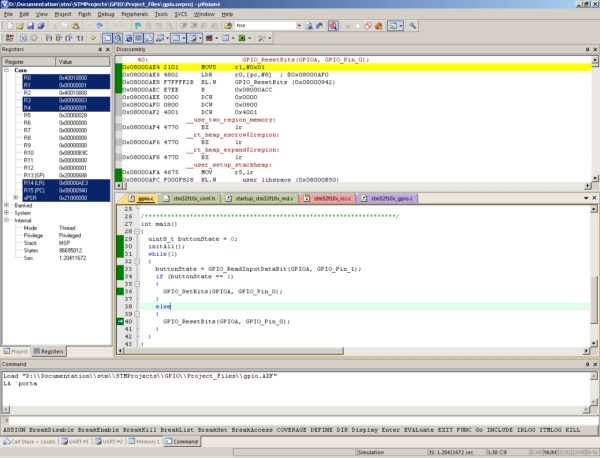Select the R13 (SP) register row
The height and width of the screenshot is (458, 600).
[66, 175]
